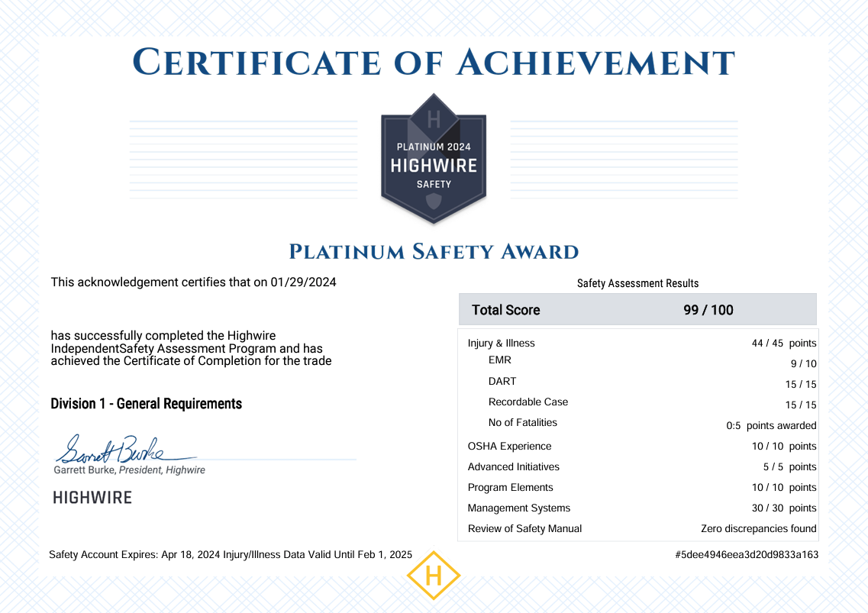Click Division 1 - General Requirements text
The image size is (868, 613).
click(146, 404)
